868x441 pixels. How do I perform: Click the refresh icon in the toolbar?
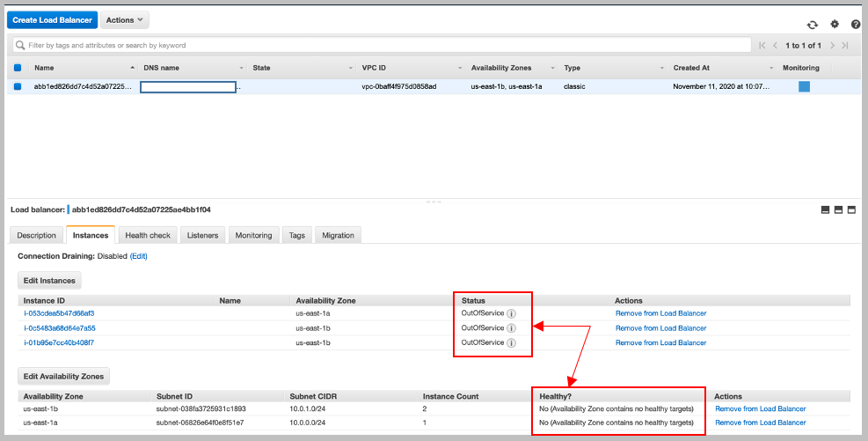[x=812, y=25]
